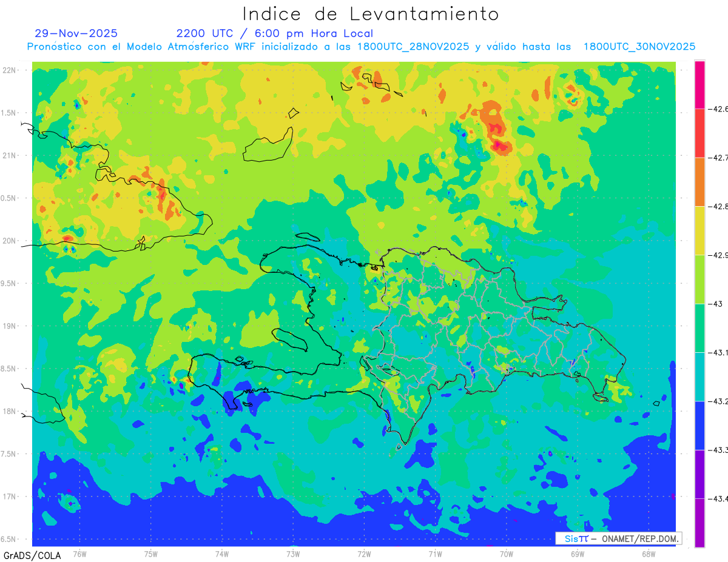Pick the yellow colorbar segment above -42.9
This screenshot has width=728, height=562.
[x=699, y=230]
